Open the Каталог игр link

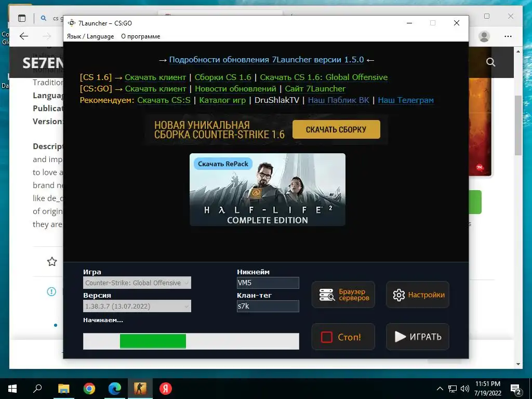[222, 100]
